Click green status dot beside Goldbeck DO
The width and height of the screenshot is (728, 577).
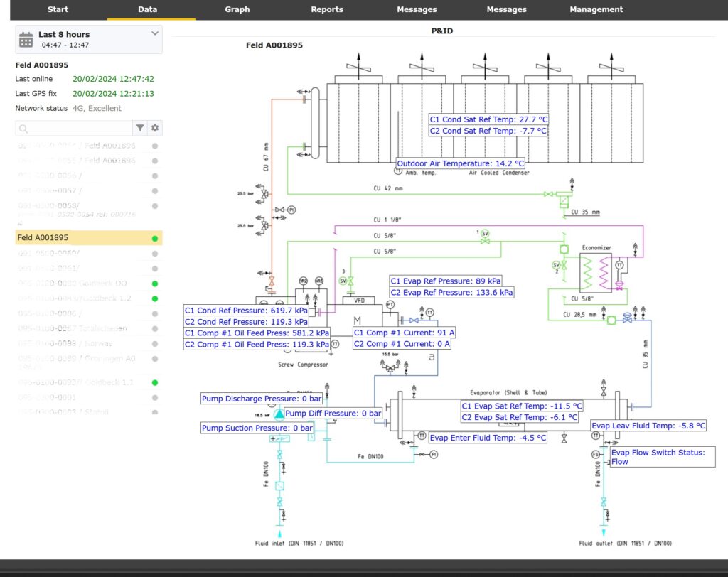[155, 284]
